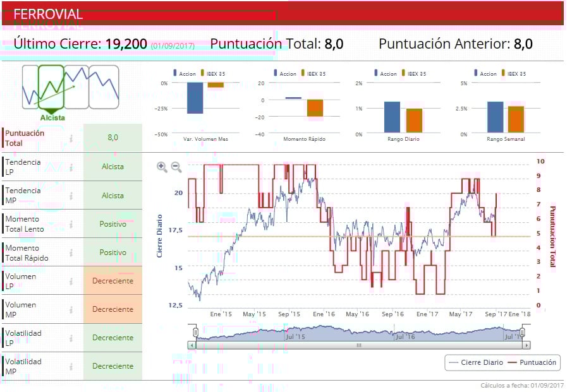The width and height of the screenshot is (572, 392).
Task: Click the 'Rango Semanal' chart caption
Action: (506, 139)
